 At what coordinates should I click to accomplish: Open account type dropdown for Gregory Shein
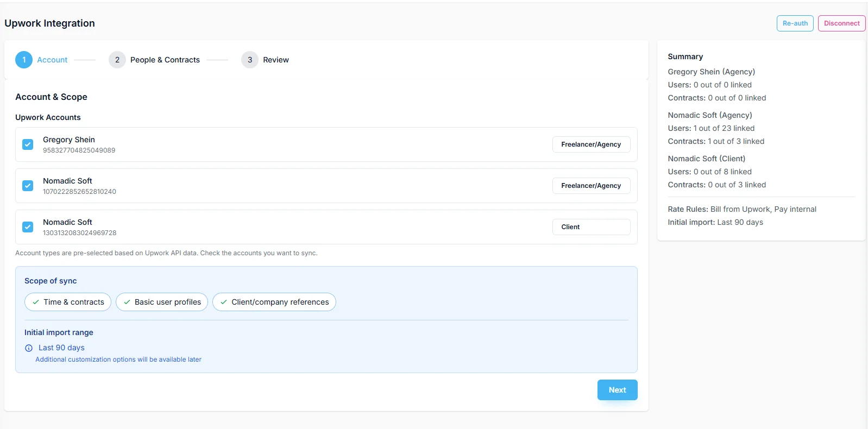pos(592,144)
